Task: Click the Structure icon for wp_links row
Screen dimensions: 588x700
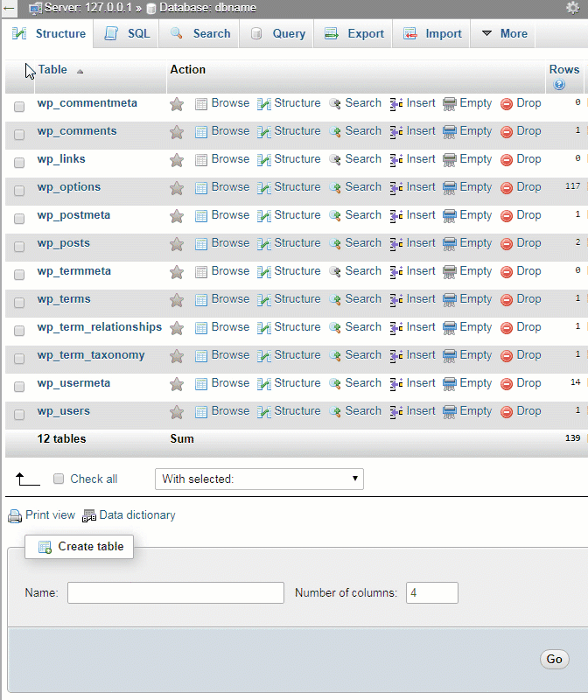Action: pos(264,160)
